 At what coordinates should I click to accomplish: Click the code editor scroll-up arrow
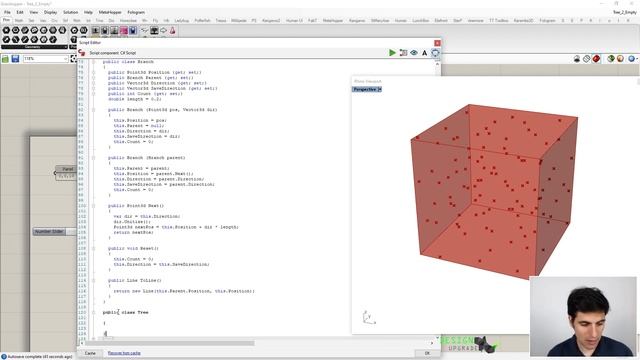pos(437,64)
